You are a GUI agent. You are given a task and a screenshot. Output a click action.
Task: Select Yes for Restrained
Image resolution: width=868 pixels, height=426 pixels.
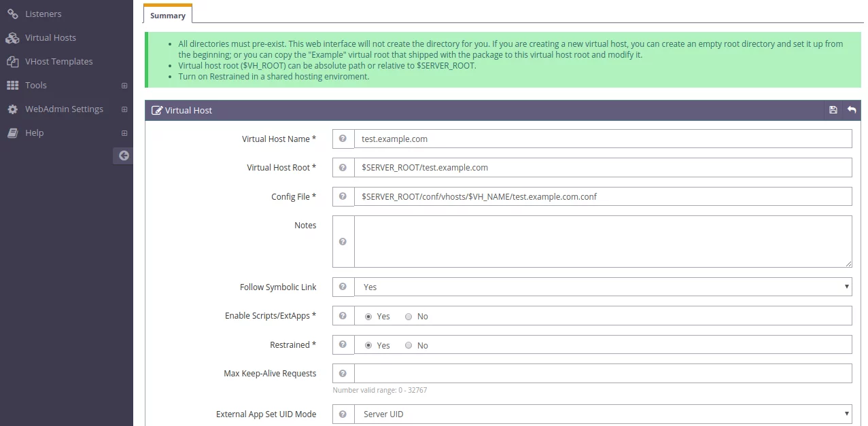(x=368, y=346)
